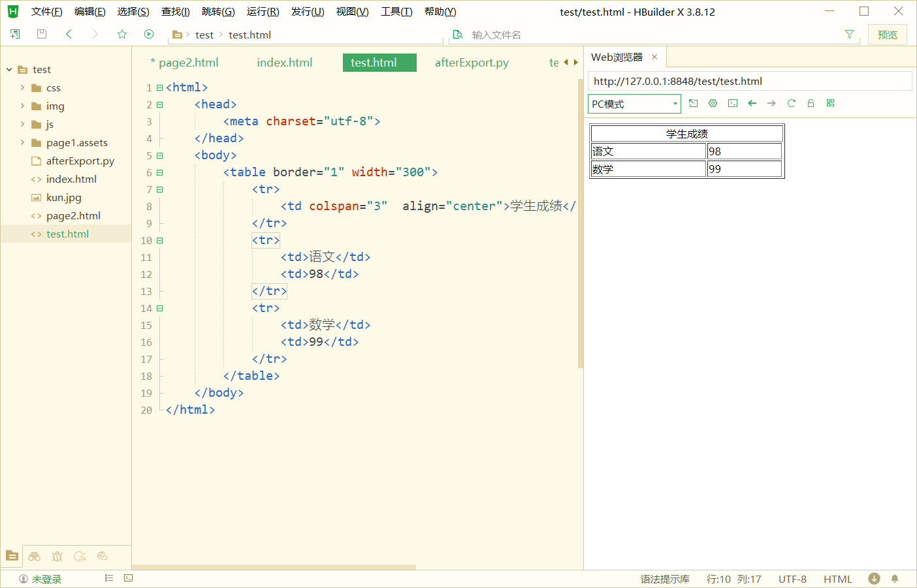This screenshot has height=588, width=917.
Task: Refresh the built-in browser page
Action: coord(792,103)
